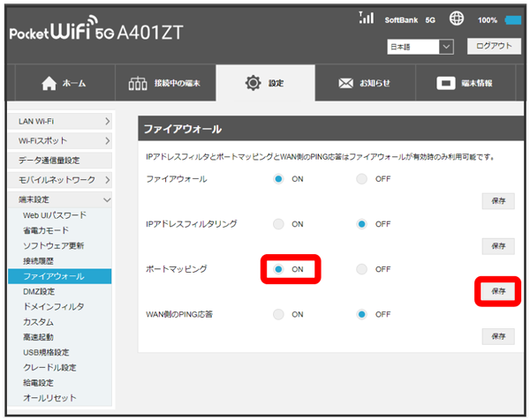The height and width of the screenshot is (420, 530).
Task: Turn on WAN-side PING response
Action: tap(279, 313)
